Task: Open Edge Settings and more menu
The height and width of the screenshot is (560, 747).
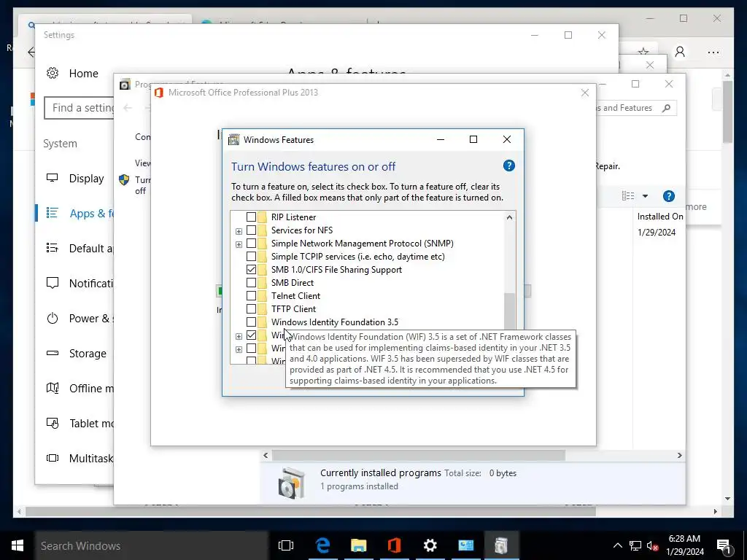Action: (713, 52)
